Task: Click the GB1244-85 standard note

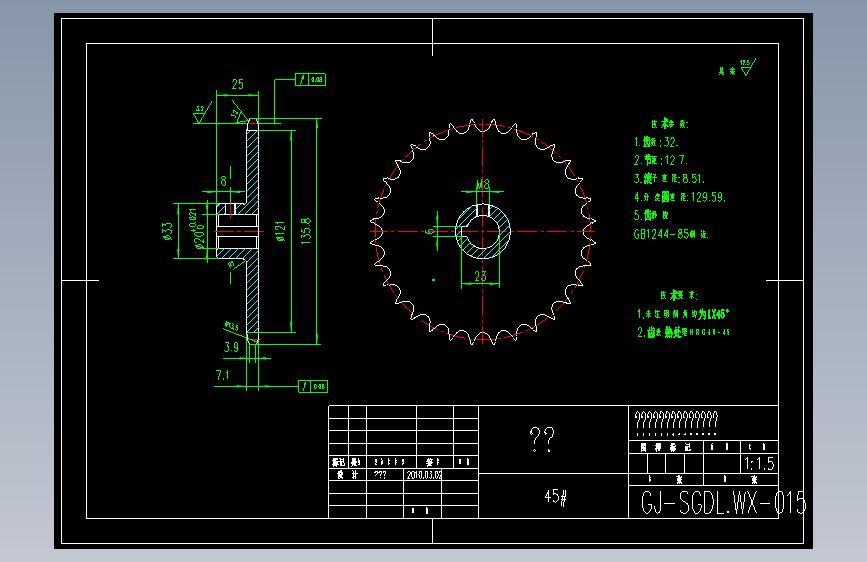Action: point(670,234)
